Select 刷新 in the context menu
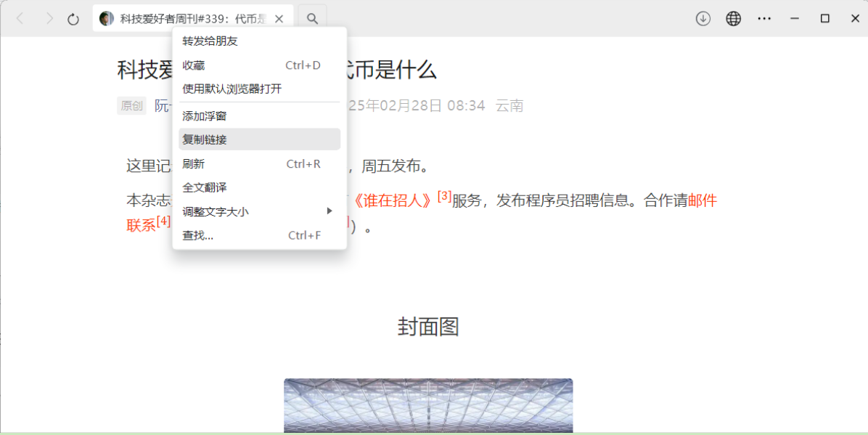The height and width of the screenshot is (435, 868). [x=194, y=164]
